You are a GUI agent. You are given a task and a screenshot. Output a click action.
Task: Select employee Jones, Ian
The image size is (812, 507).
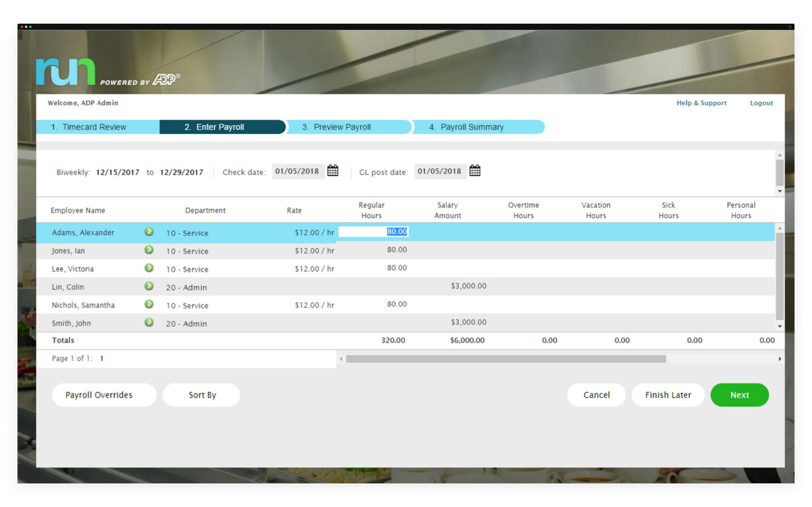pos(68,251)
